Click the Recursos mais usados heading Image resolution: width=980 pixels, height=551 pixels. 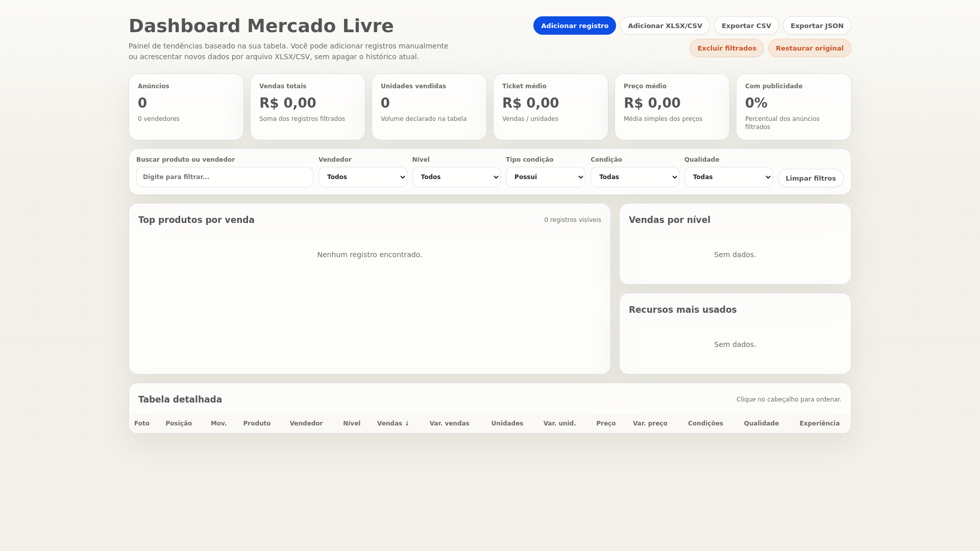682,310
